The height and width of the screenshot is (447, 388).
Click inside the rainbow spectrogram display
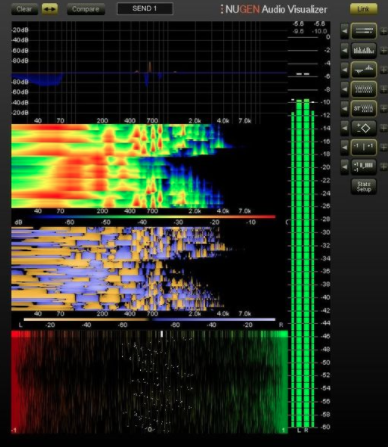coord(149,166)
